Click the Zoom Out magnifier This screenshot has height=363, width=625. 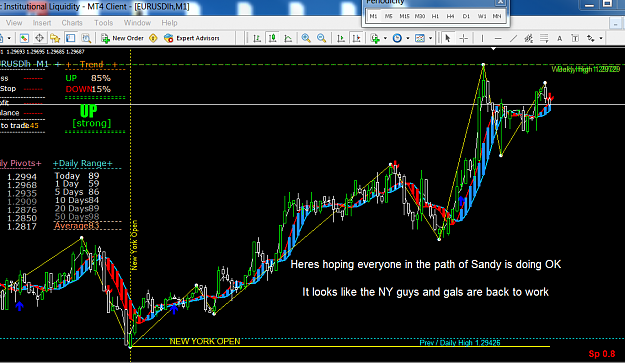click(x=322, y=38)
